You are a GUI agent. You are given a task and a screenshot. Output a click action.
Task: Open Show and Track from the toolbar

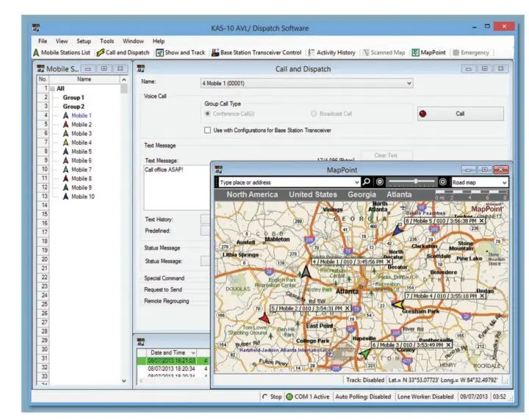pos(181,53)
